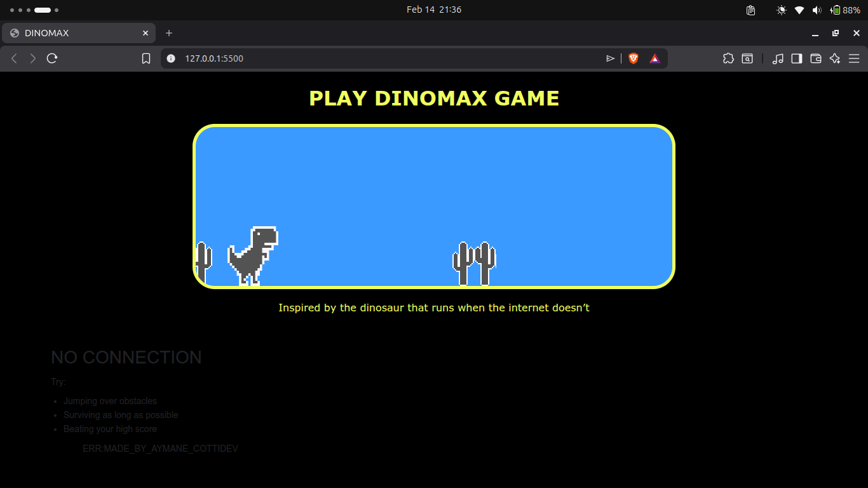
Task: Close the DINOMAX tab
Action: [x=146, y=33]
